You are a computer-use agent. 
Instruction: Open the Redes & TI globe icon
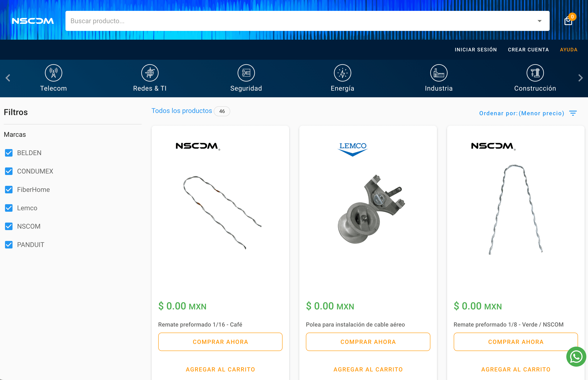click(150, 73)
